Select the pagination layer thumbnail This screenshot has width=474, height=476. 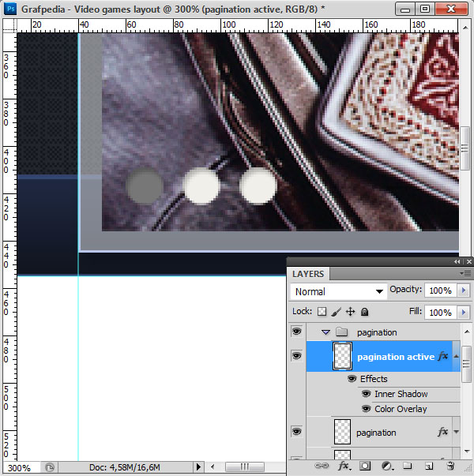tap(342, 432)
